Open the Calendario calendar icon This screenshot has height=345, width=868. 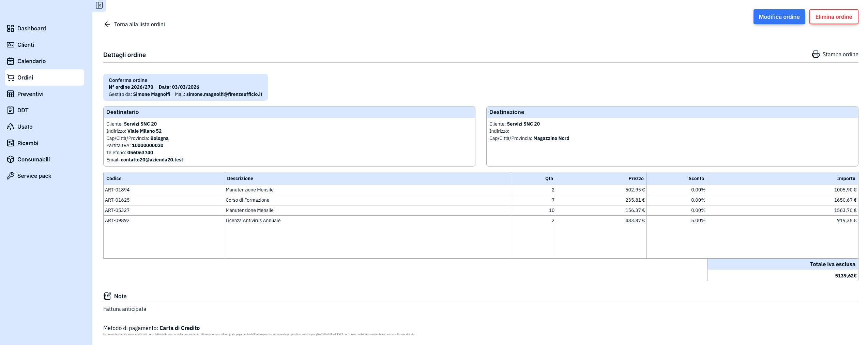(10, 61)
